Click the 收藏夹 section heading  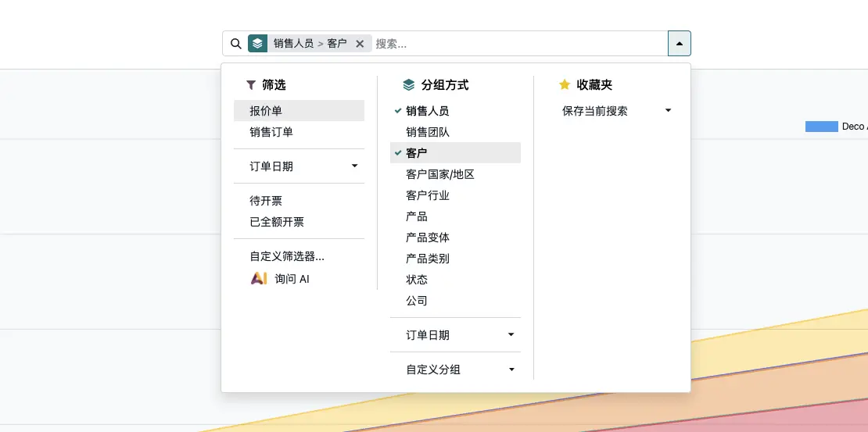click(x=594, y=84)
